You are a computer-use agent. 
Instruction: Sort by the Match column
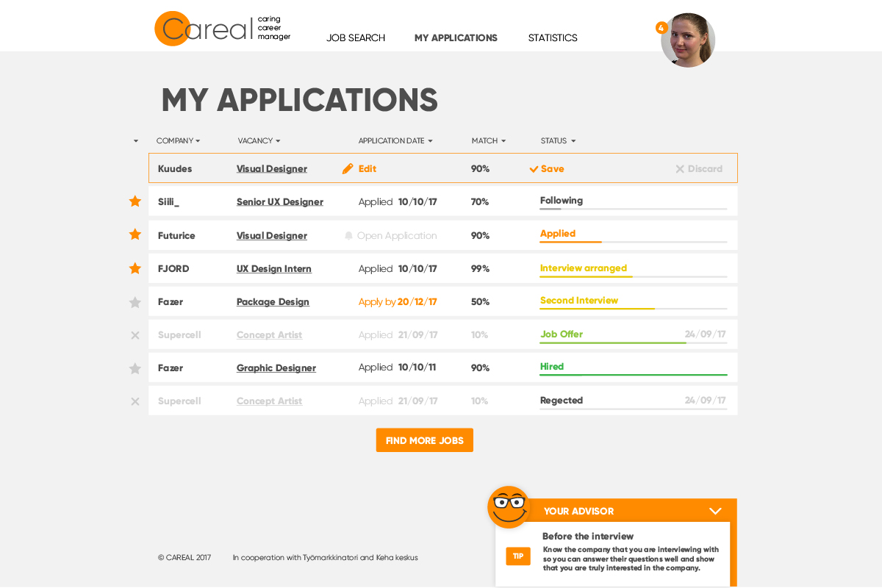[x=489, y=141]
